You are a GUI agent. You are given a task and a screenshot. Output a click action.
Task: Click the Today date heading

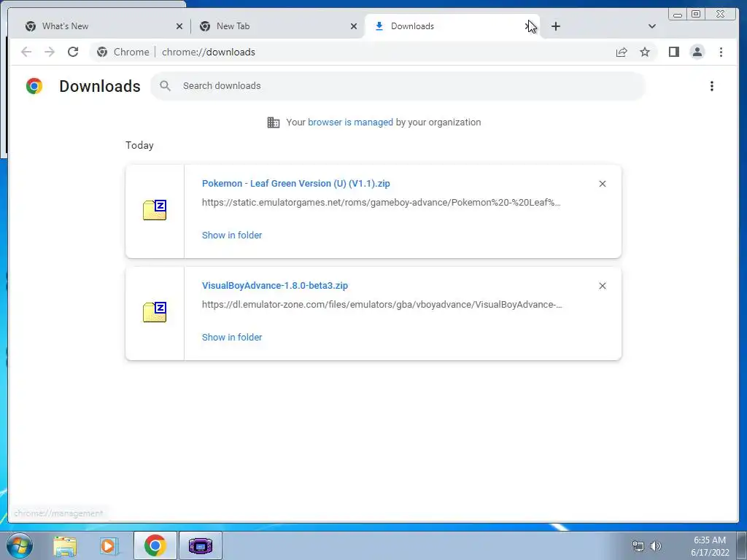139,145
